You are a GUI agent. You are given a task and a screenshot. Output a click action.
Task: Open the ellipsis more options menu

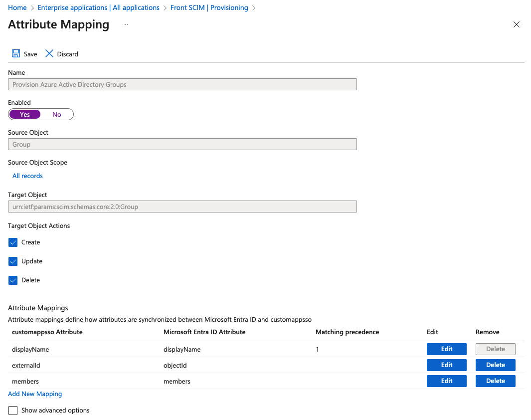click(125, 24)
